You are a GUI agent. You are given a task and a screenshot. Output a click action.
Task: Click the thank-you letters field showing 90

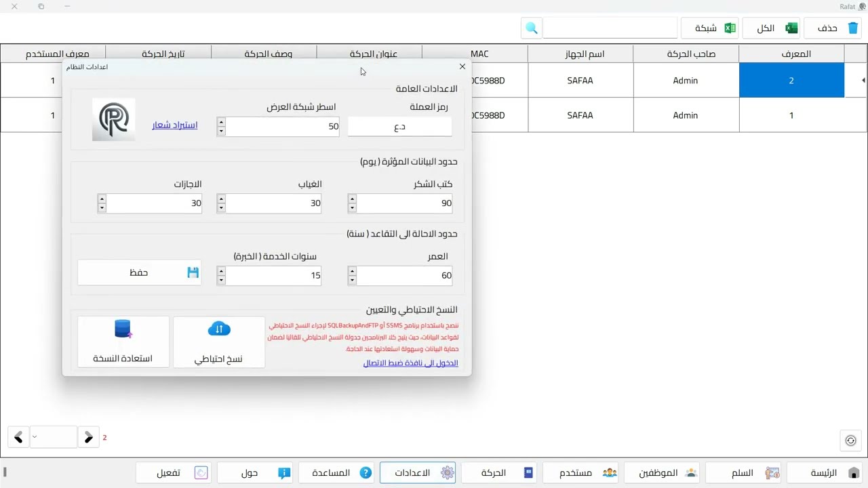[404, 203]
